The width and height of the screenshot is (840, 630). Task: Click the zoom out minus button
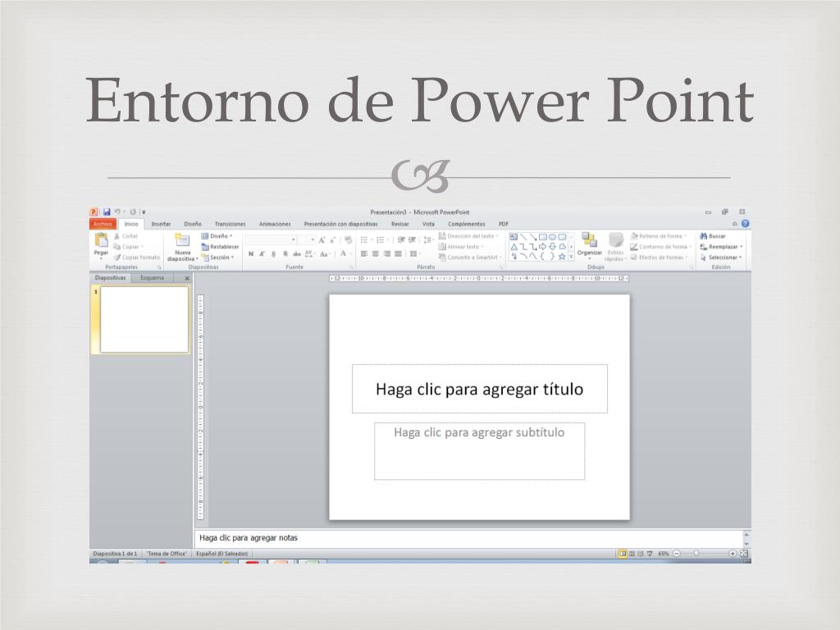677,554
